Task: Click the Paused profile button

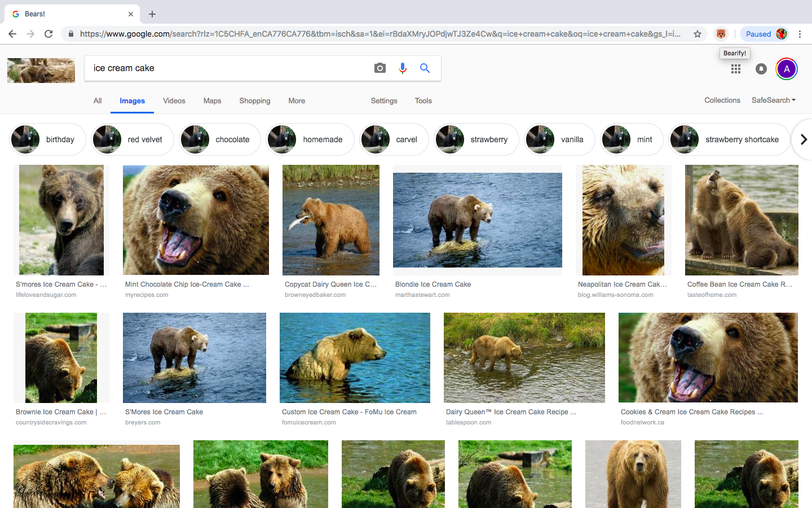Action: (764, 34)
